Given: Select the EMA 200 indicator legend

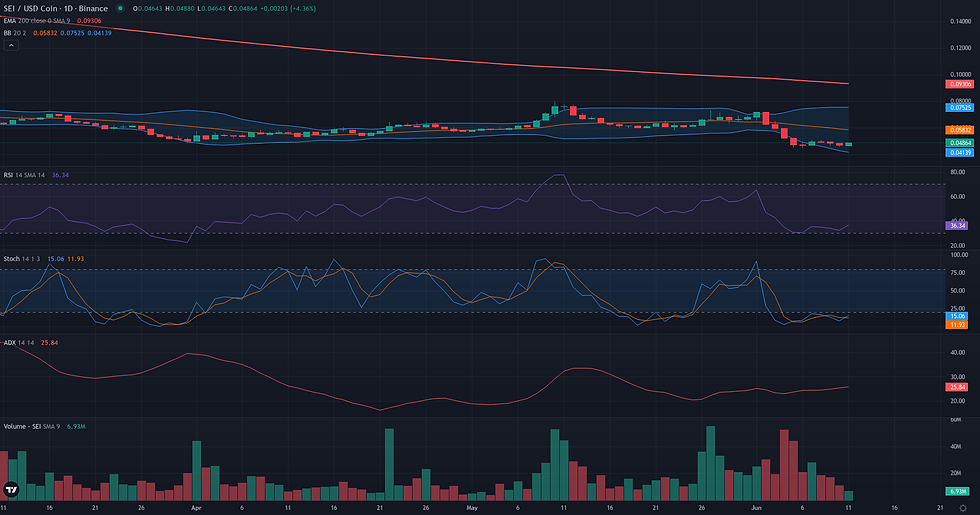Looking at the screenshot, I should coord(37,21).
